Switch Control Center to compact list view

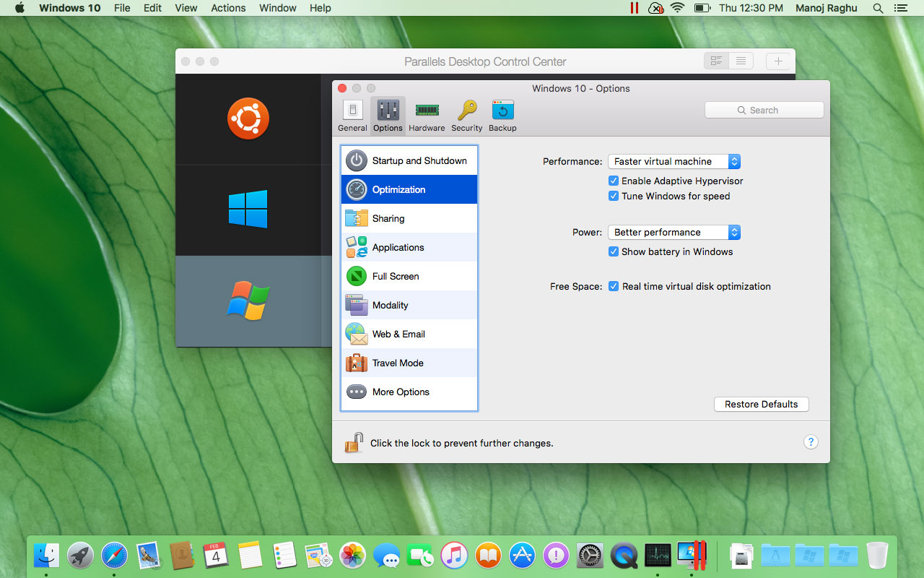tap(741, 61)
